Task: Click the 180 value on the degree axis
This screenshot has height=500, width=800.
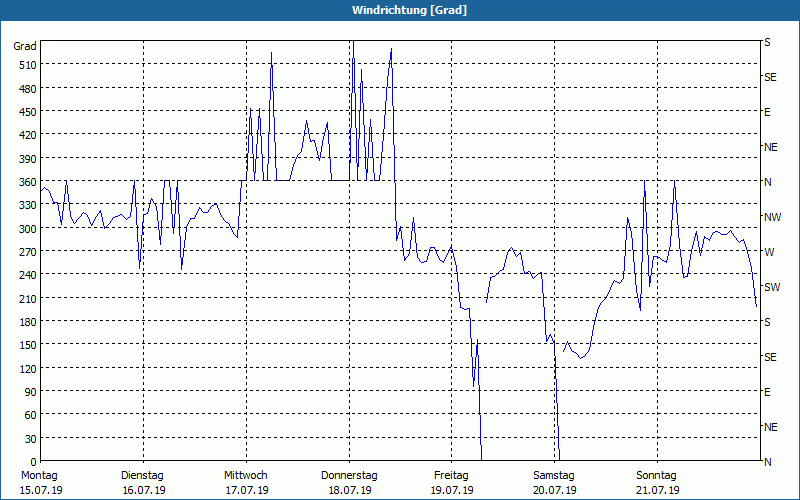Action: pyautogui.click(x=27, y=322)
